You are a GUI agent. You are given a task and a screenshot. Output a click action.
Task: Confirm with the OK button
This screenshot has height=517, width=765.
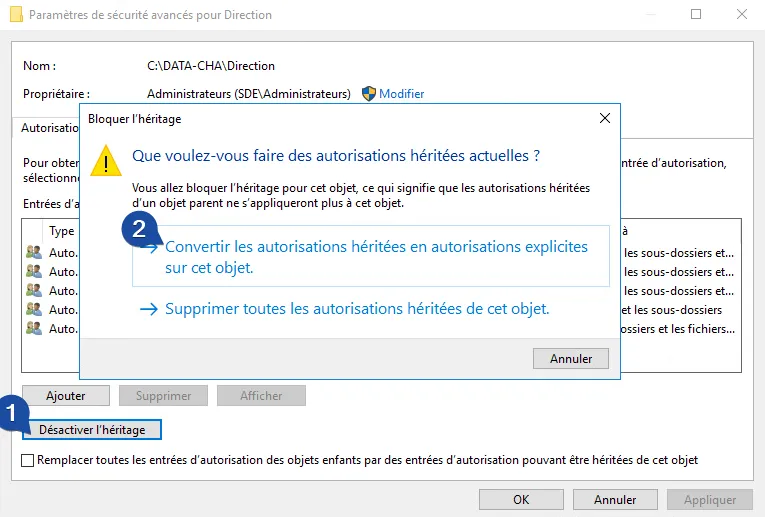coord(521,499)
